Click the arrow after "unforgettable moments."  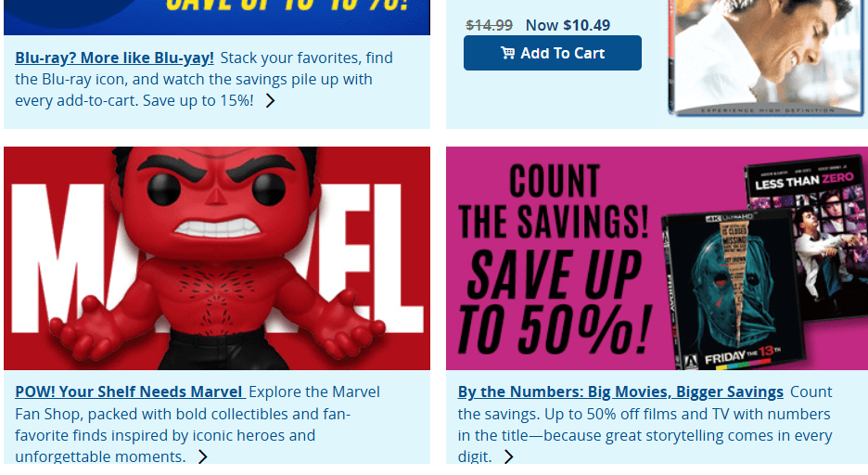coord(202,456)
